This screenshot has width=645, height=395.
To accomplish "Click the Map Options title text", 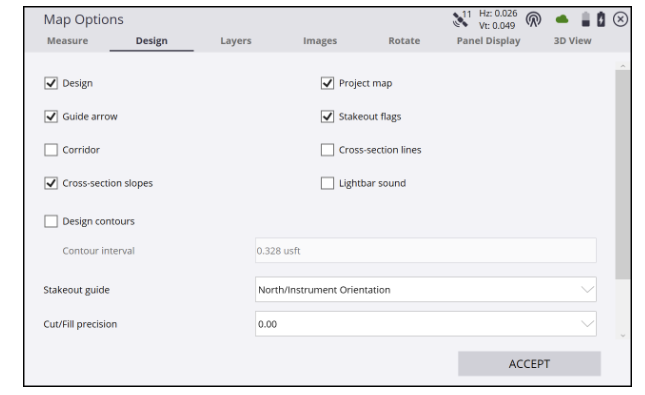I will pos(84,19).
